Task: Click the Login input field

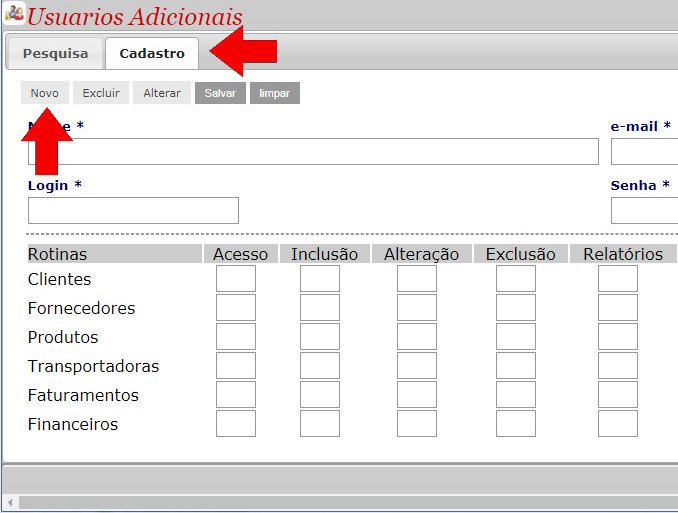Action: pyautogui.click(x=133, y=210)
